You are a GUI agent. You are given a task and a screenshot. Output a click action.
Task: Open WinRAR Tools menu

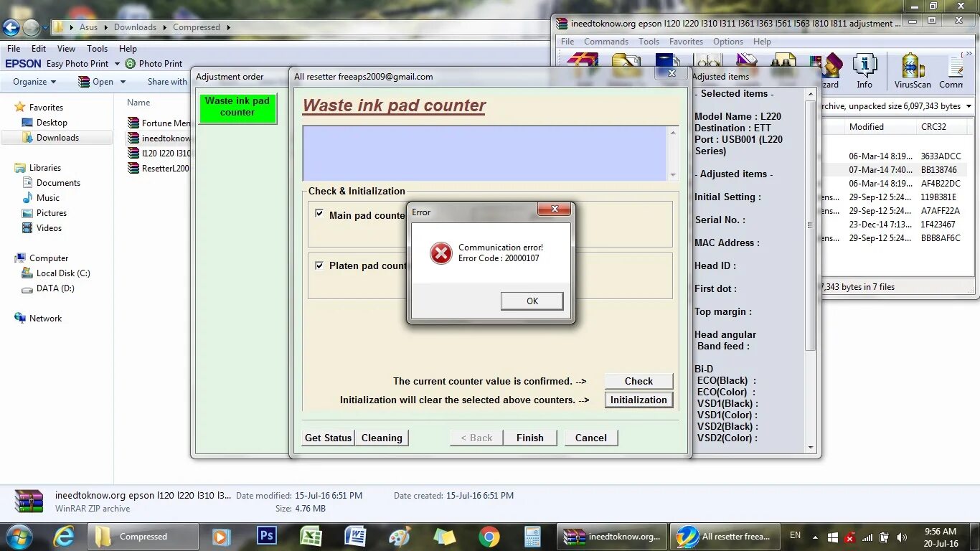pos(649,41)
